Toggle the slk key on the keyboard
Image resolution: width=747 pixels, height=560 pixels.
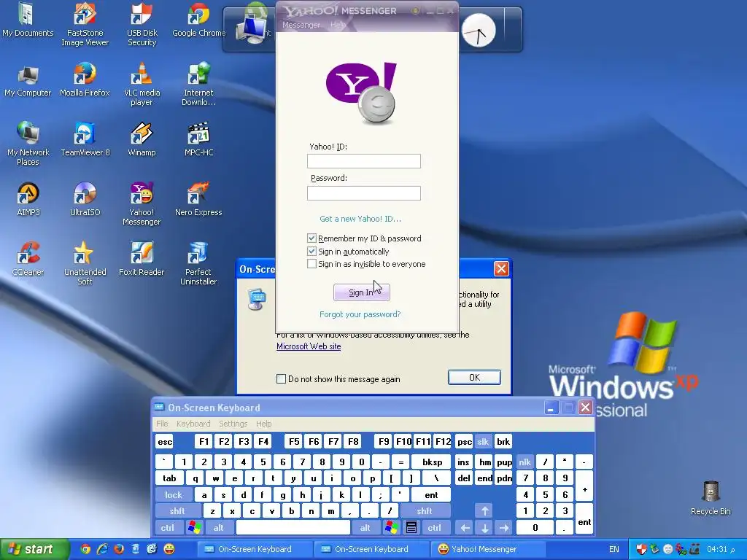(483, 442)
